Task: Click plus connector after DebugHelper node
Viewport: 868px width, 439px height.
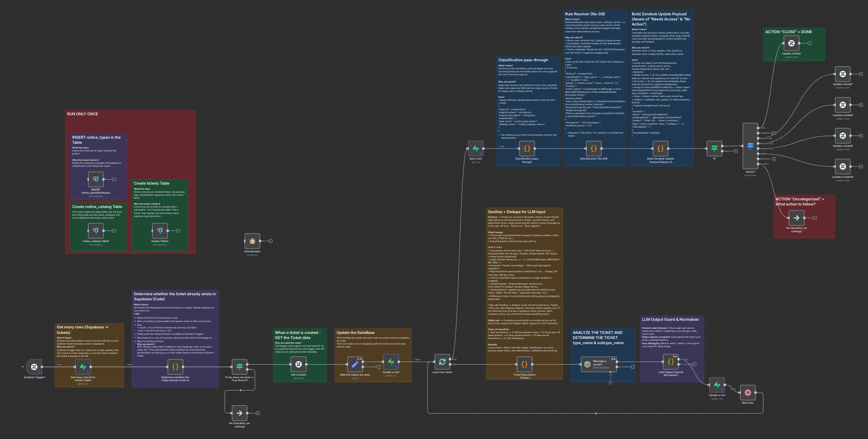Action: click(x=271, y=241)
